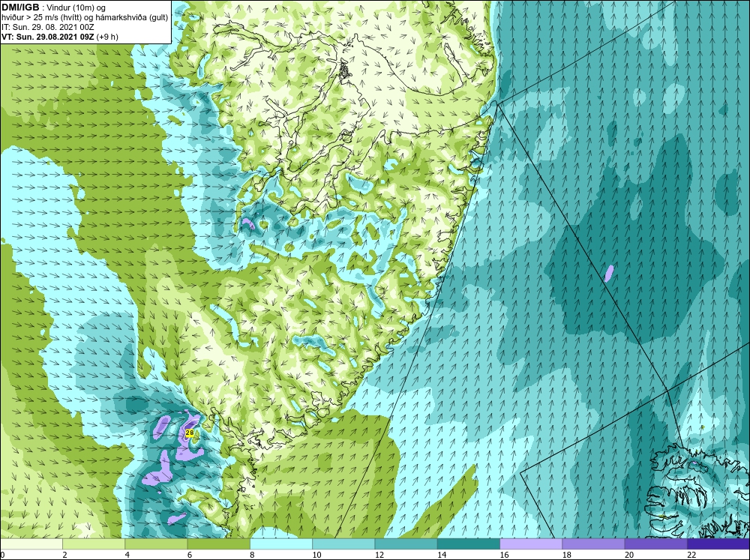Select the above 22 m/s dark indigo legend swatch
This screenshot has height=560, width=750.
(718, 544)
